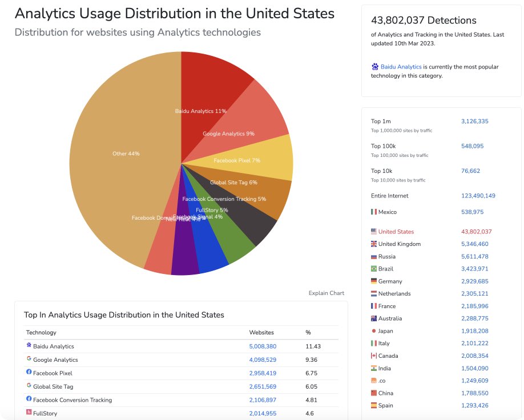The height and width of the screenshot is (420, 524).
Task: Open the Entire Internet count 123,490,149
Action: coord(478,196)
